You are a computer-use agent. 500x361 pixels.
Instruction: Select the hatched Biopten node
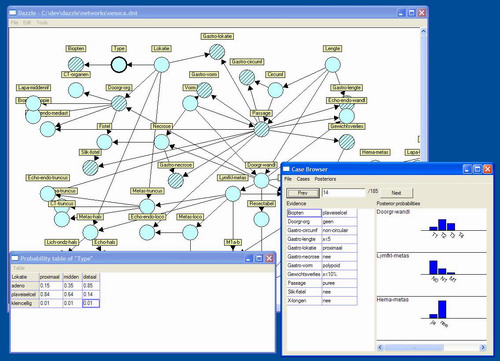click(x=76, y=64)
